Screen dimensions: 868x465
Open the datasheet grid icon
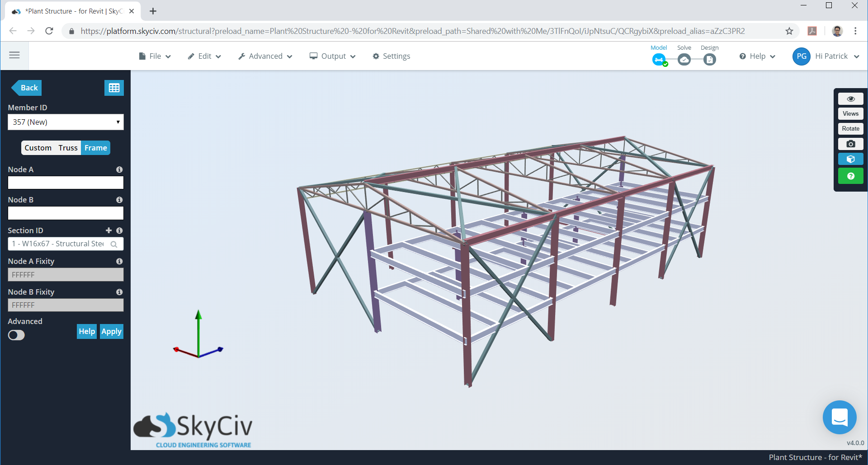pyautogui.click(x=114, y=88)
